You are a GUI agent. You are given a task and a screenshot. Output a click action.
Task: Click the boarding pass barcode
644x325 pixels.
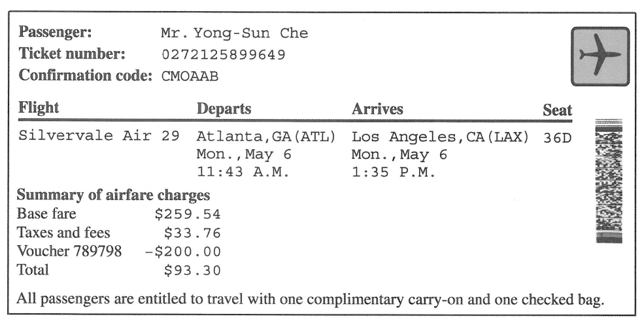click(609, 181)
